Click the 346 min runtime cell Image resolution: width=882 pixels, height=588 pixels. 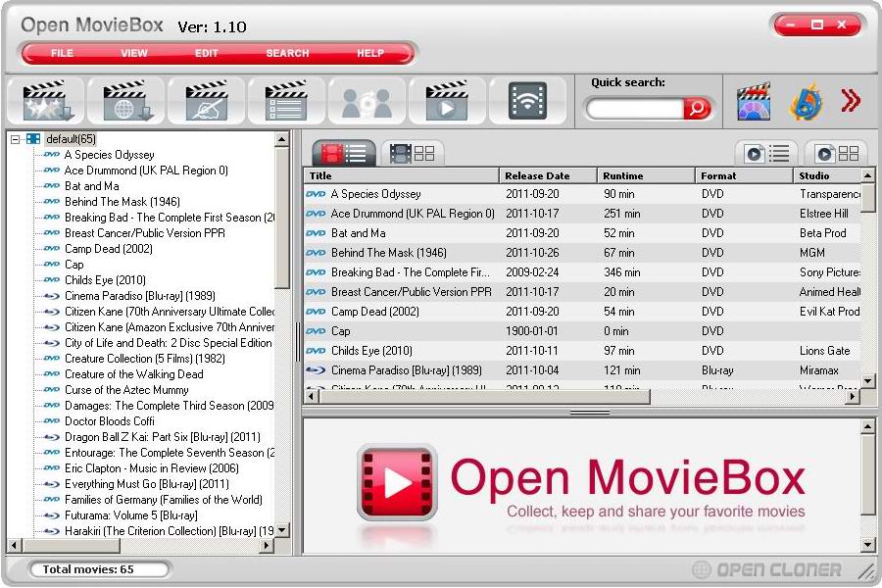[x=621, y=272]
